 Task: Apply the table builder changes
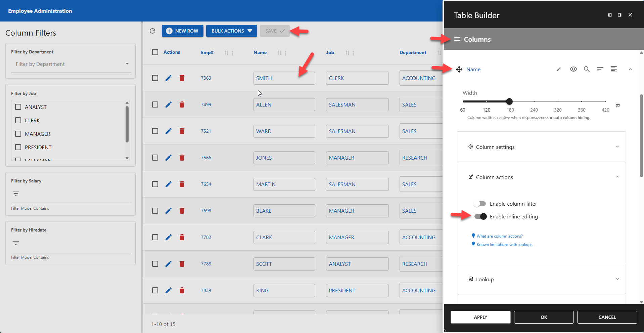tap(480, 317)
